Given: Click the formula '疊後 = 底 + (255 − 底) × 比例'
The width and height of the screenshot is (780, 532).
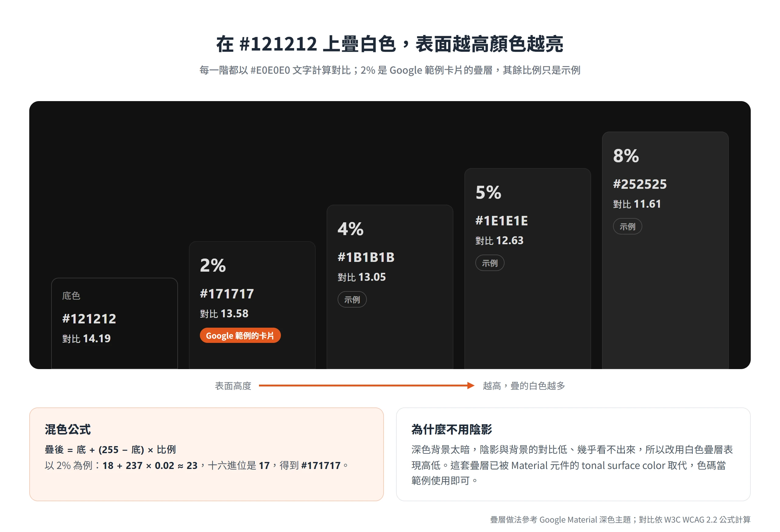Looking at the screenshot, I should tap(110, 449).
